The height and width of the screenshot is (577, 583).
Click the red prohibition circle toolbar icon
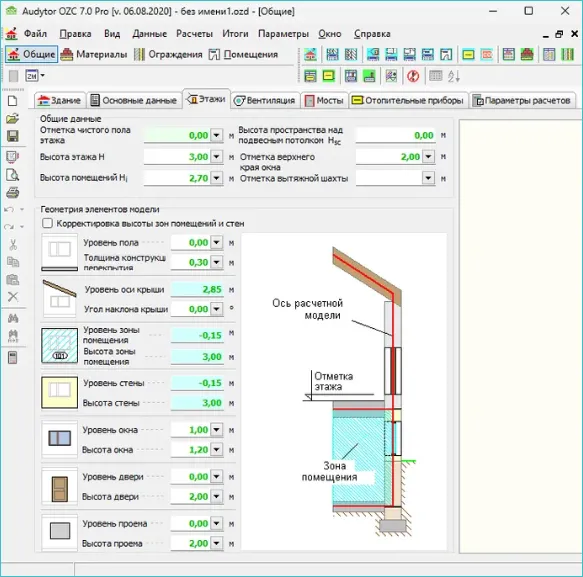point(413,76)
